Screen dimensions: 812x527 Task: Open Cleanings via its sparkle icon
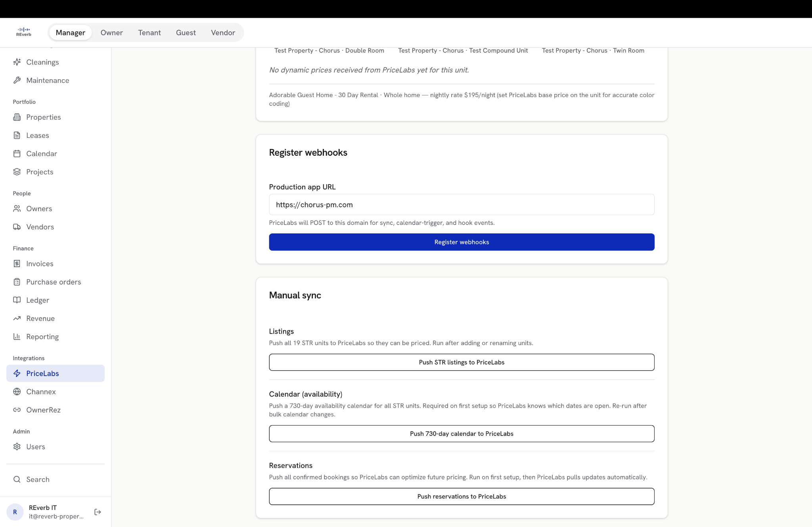[17, 62]
